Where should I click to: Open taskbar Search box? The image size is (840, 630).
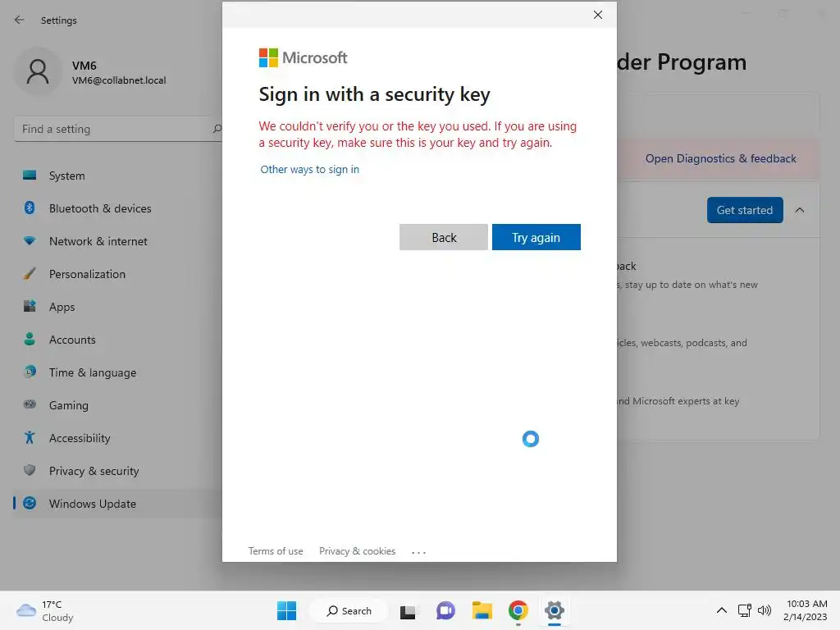349,610
